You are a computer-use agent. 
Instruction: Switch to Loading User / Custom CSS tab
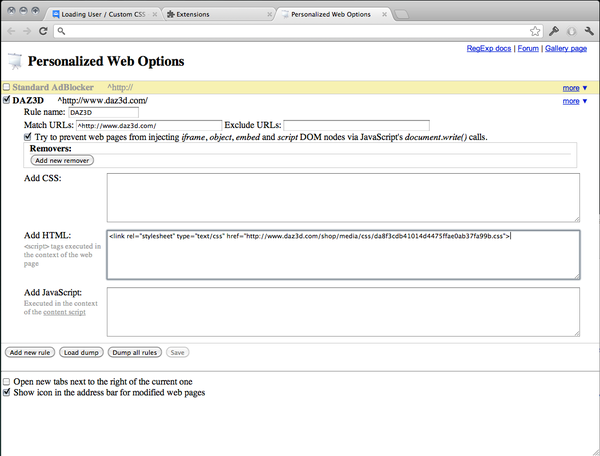103,15
